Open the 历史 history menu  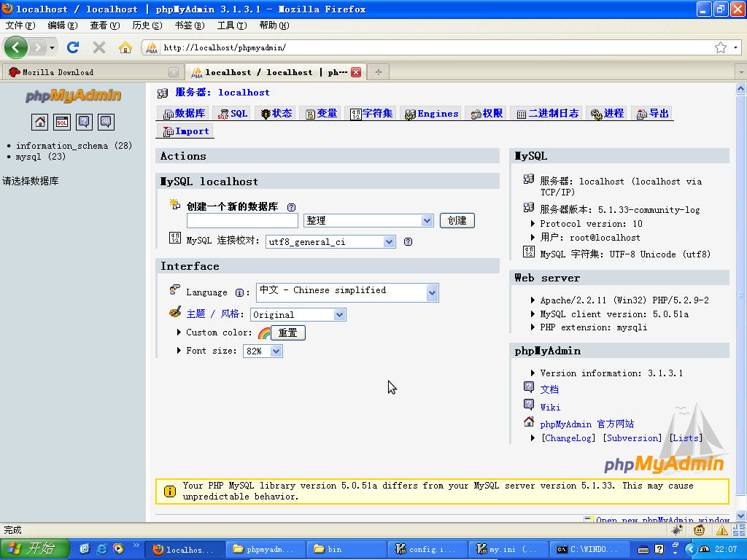click(x=147, y=26)
